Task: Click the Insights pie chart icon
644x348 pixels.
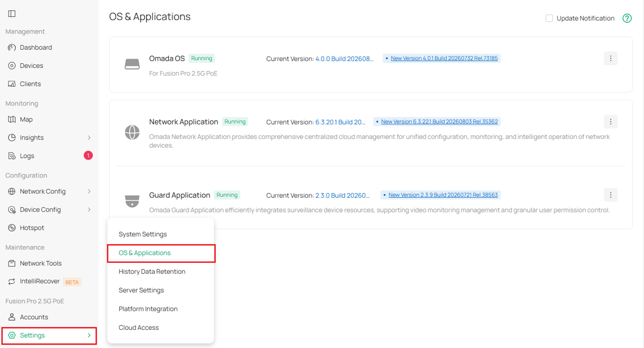Action: tap(12, 138)
